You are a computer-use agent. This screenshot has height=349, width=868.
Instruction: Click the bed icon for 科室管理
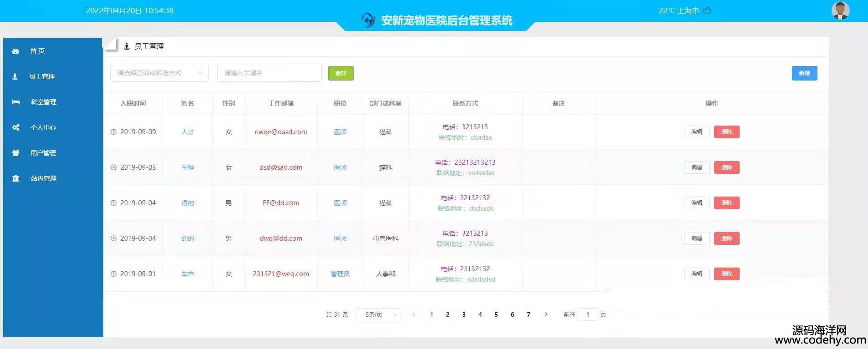pos(16,102)
